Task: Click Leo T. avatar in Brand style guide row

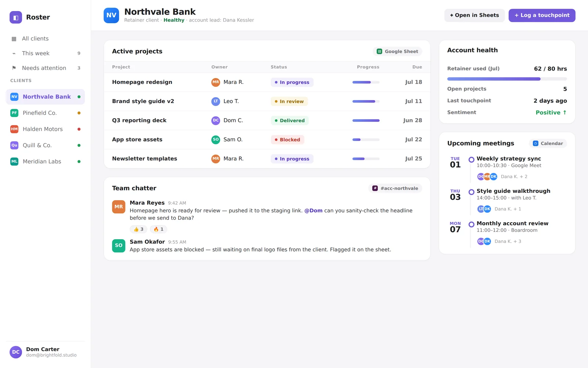Action: coord(216,101)
